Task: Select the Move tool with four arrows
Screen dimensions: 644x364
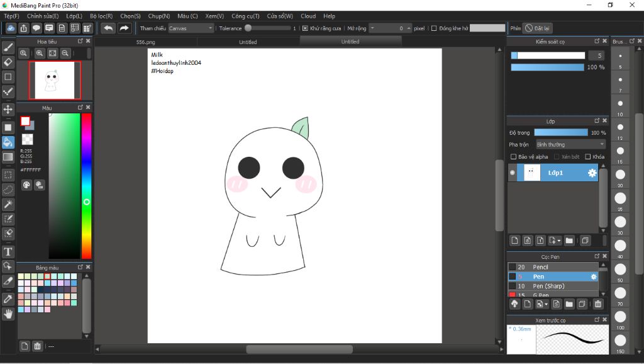Action: (8, 110)
